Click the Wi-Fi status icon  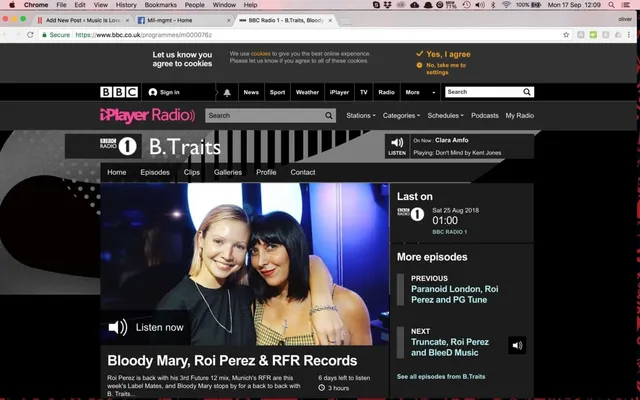coord(506,5)
